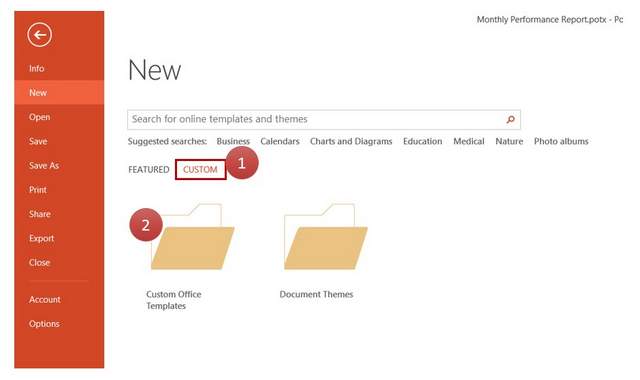Switch to the FEATURED tab
The width and height of the screenshot is (640, 380).
pos(149,169)
